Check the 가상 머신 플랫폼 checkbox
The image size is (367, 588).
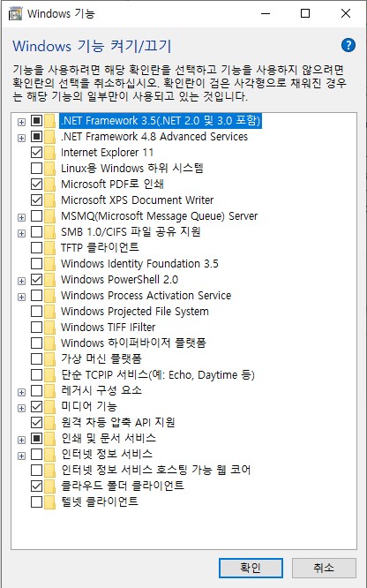click(36, 358)
